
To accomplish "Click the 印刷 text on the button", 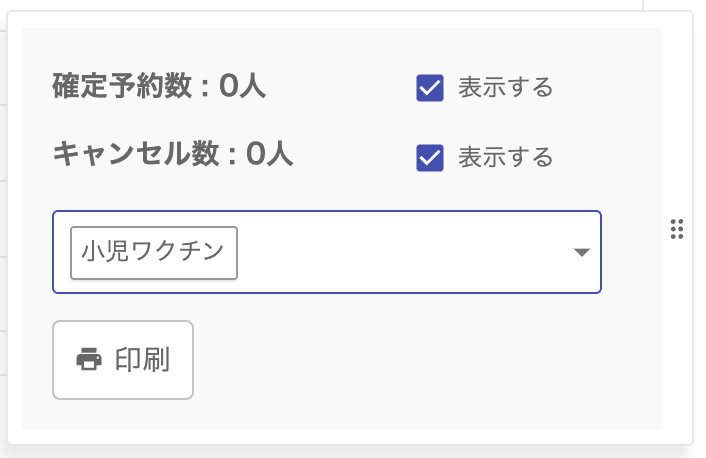I will 142,360.
